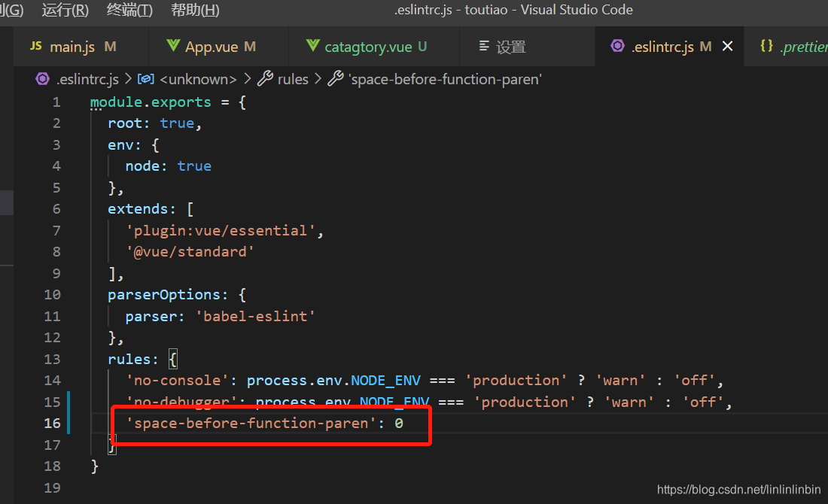The height and width of the screenshot is (504, 828).
Task: Click 'node' key on line 4
Action: [142, 166]
